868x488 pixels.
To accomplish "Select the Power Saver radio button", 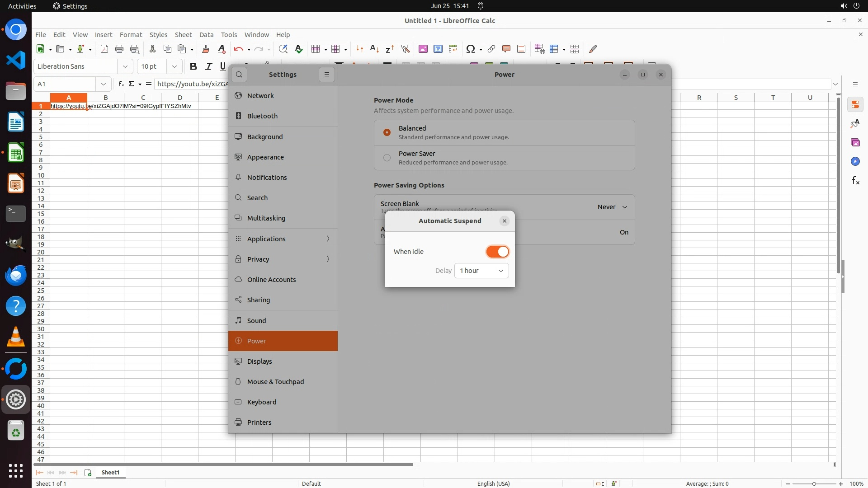I will [x=387, y=158].
